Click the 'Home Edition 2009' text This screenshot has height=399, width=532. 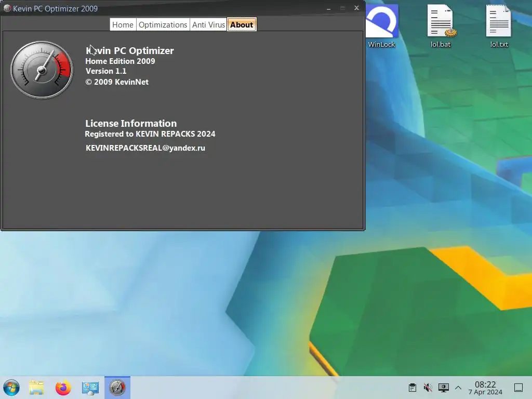click(x=120, y=61)
